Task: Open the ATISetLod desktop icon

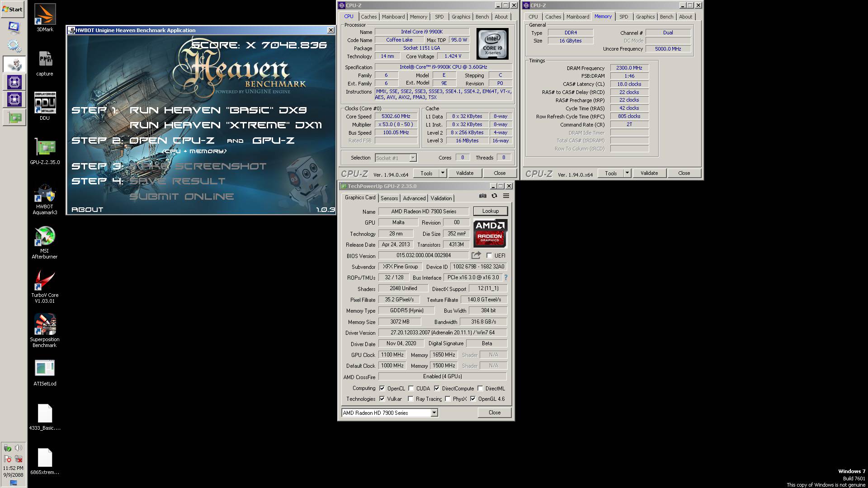Action: pos(45,373)
